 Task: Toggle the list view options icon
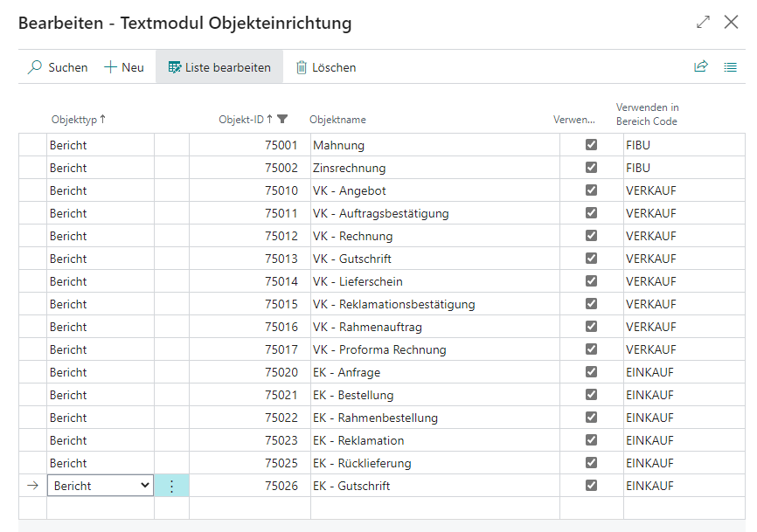coord(731,66)
